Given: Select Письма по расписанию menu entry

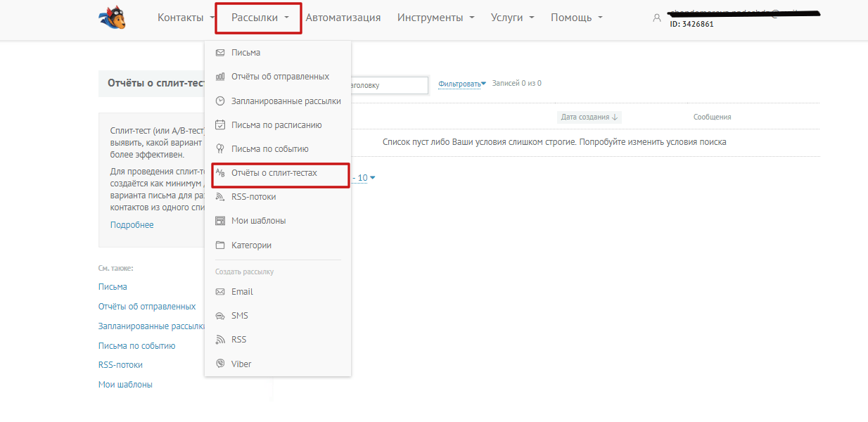Looking at the screenshot, I should pyautogui.click(x=278, y=125).
